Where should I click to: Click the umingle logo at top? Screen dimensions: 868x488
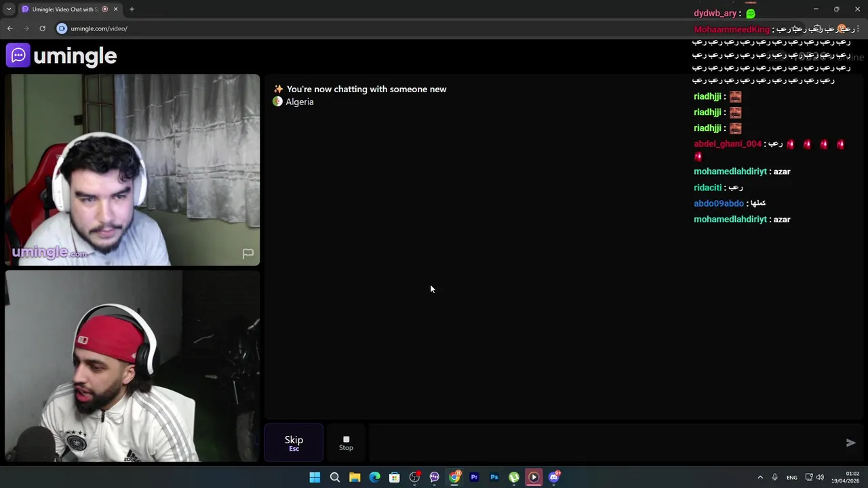click(x=62, y=56)
